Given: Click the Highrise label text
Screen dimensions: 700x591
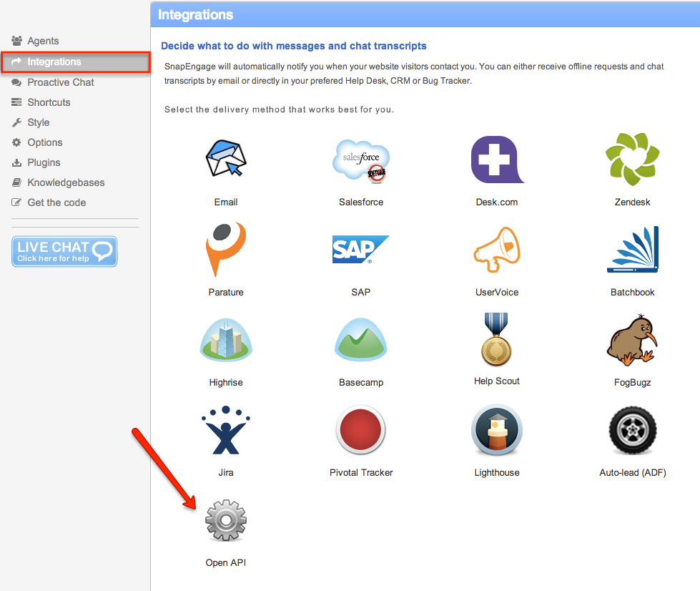Looking at the screenshot, I should [226, 382].
